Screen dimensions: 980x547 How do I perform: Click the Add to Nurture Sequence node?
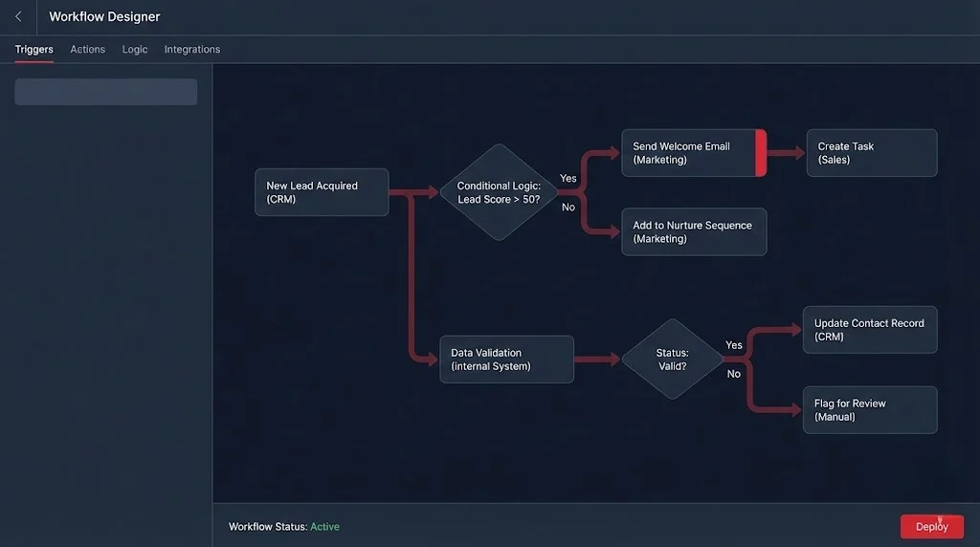pyautogui.click(x=694, y=231)
